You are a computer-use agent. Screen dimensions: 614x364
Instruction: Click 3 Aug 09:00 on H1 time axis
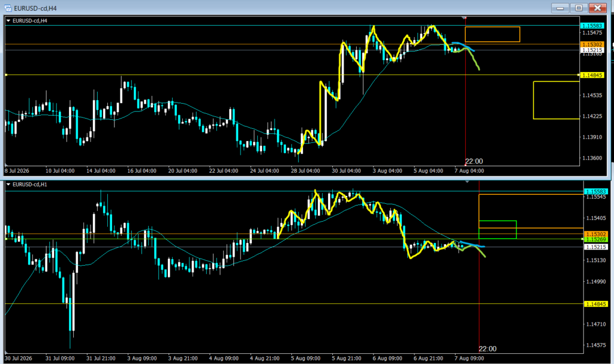pos(142,358)
